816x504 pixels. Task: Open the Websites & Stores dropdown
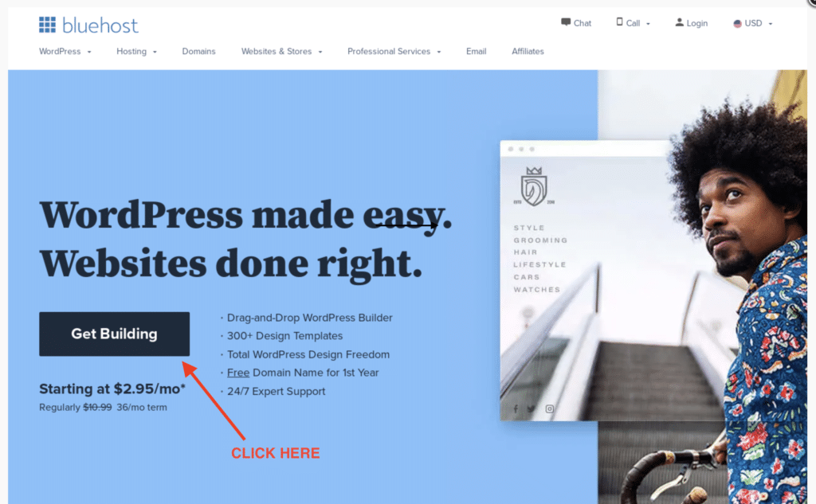tap(281, 52)
